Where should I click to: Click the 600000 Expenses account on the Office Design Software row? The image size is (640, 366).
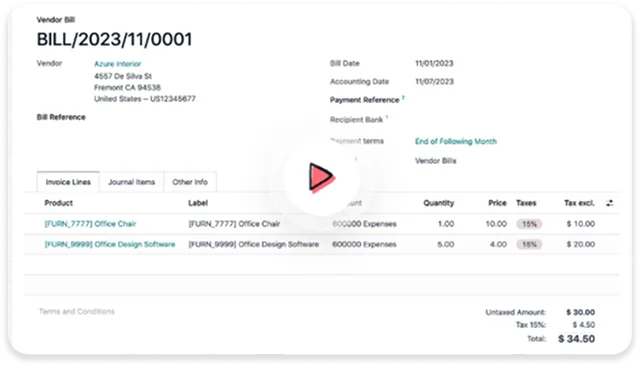[364, 244]
